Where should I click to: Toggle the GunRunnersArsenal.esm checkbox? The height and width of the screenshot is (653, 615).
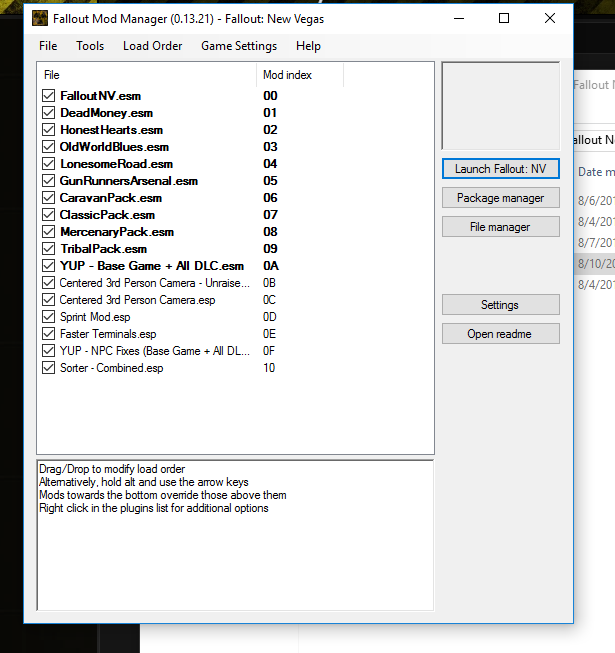click(48, 181)
